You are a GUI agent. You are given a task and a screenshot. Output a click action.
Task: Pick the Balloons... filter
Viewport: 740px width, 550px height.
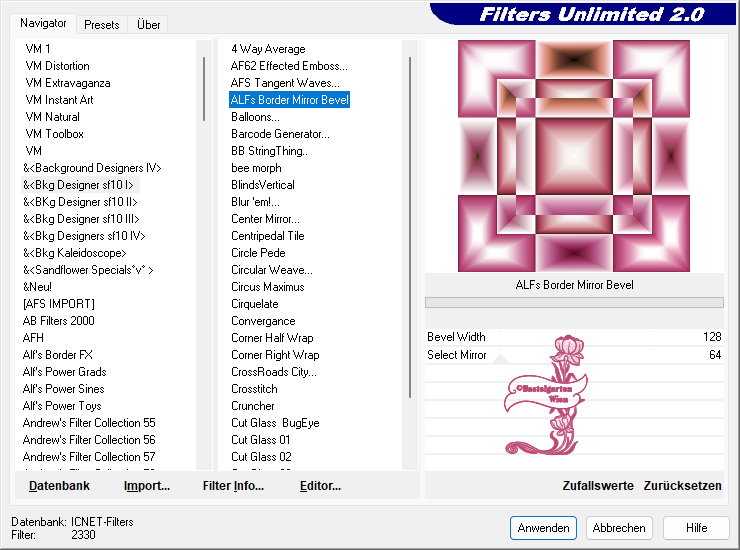click(255, 117)
